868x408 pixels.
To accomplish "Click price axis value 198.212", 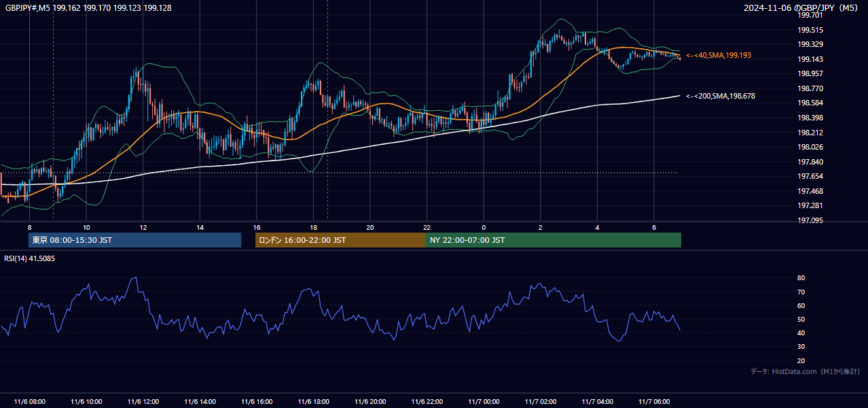I will click(810, 133).
